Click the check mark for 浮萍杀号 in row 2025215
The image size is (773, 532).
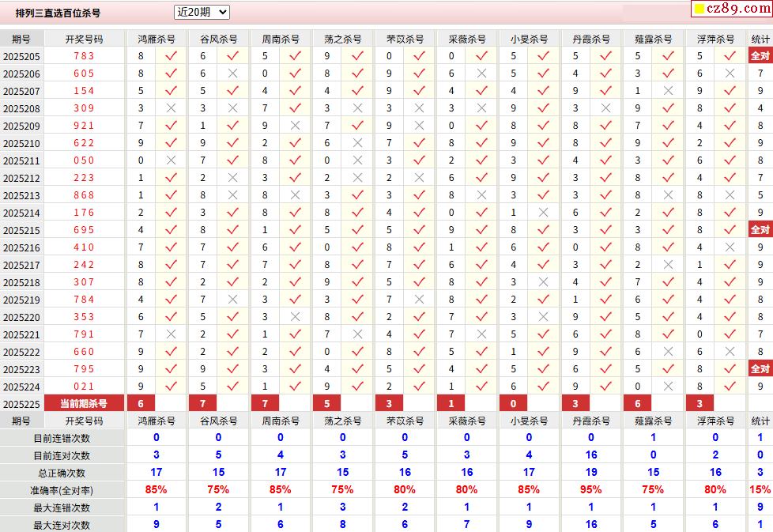730,230
